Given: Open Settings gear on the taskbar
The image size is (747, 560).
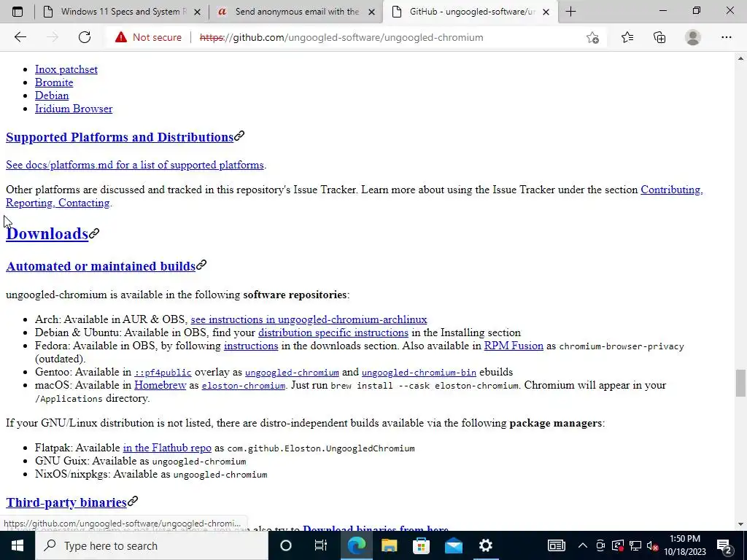Looking at the screenshot, I should (x=485, y=545).
